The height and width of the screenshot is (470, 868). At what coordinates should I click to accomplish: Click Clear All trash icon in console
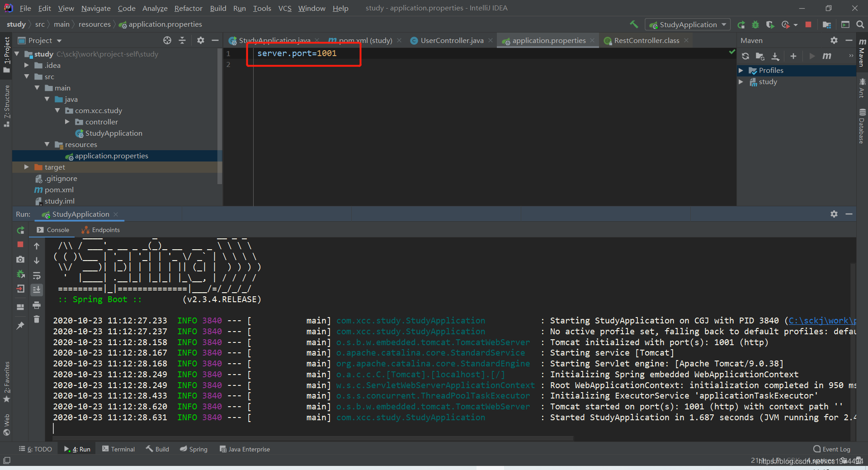37,319
